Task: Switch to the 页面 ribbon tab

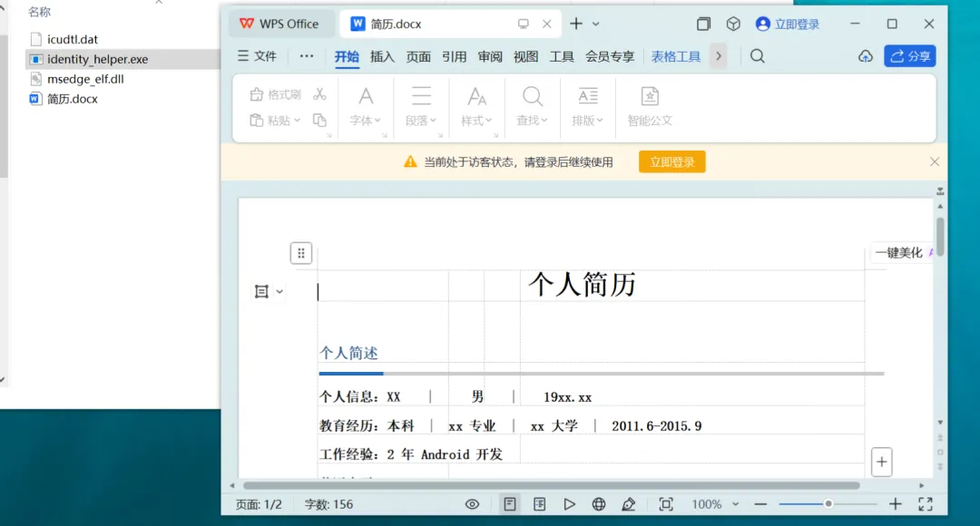Action: (418, 57)
